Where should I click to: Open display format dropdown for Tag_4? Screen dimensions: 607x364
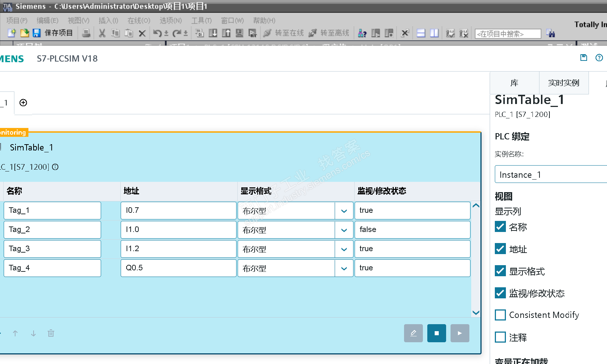[x=344, y=268]
